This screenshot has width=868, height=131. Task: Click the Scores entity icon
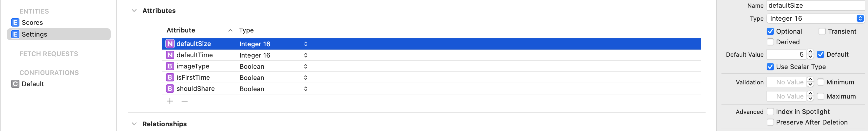click(x=15, y=23)
